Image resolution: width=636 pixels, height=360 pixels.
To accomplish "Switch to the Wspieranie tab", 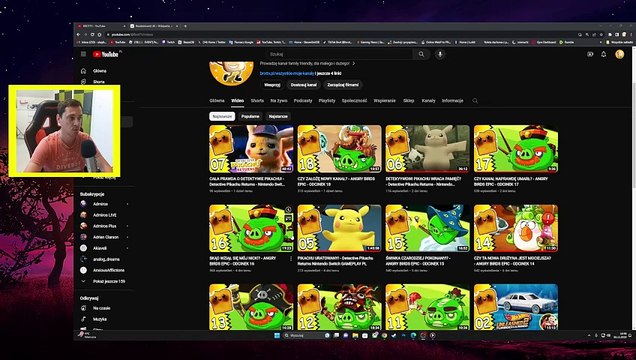I will pos(385,101).
